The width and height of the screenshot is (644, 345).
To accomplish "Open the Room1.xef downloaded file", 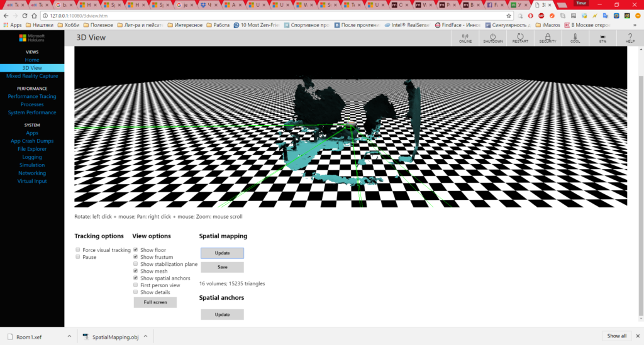I will tap(29, 337).
